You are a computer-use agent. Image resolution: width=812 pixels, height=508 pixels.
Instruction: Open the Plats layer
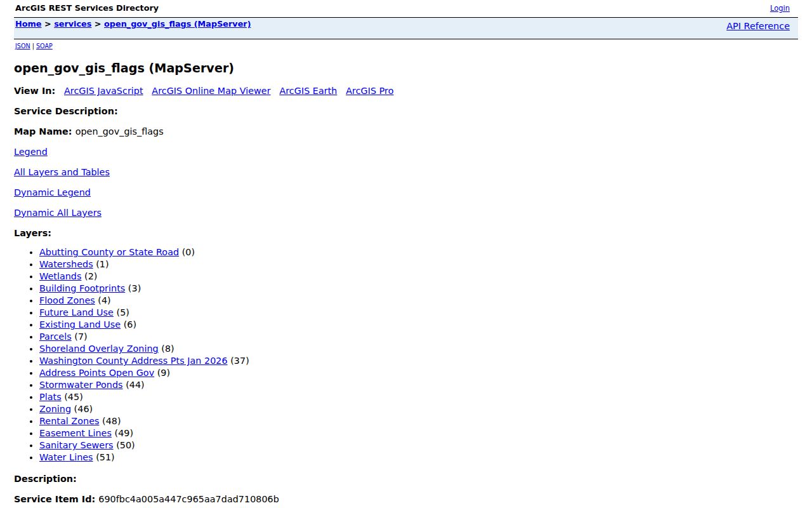50,397
